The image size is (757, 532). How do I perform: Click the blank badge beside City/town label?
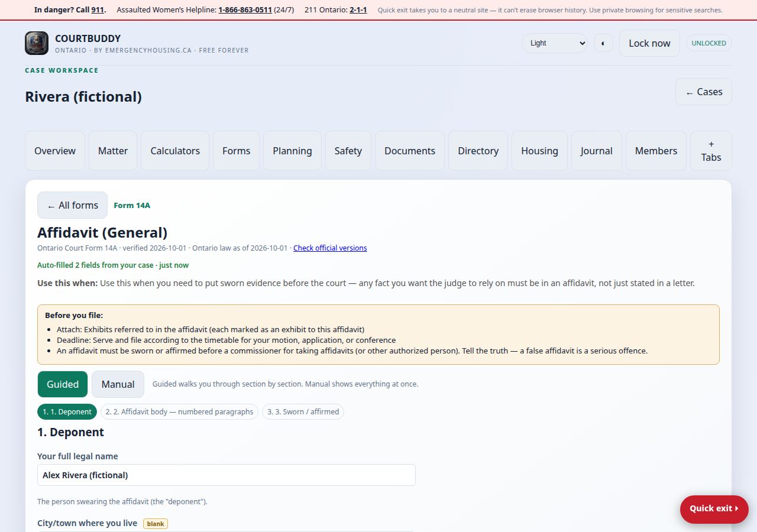click(x=156, y=524)
